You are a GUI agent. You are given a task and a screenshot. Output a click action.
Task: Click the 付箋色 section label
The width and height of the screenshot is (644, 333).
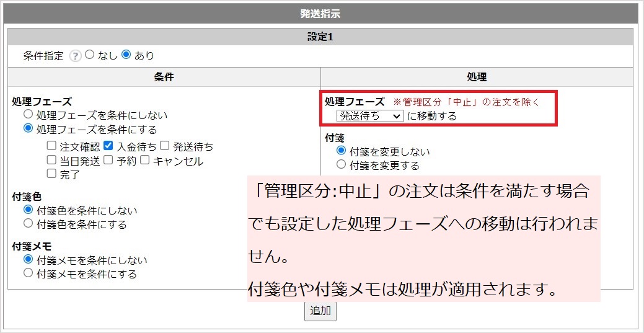pos(27,196)
